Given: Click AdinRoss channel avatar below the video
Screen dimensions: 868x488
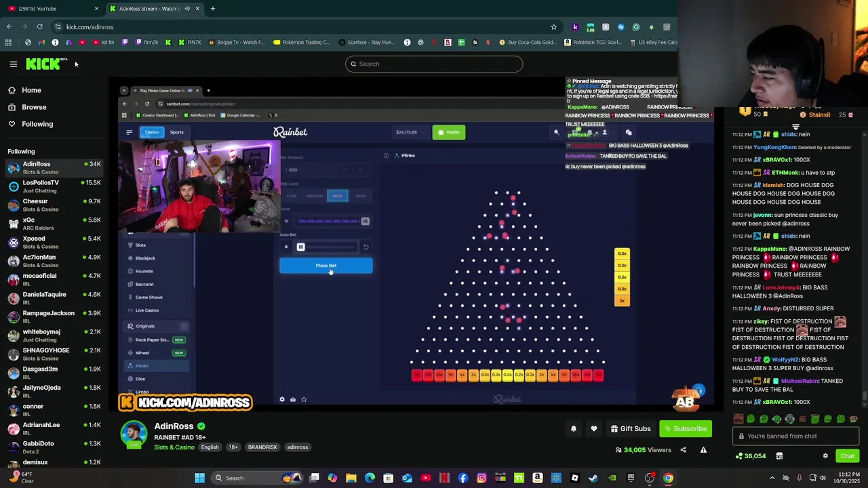Looking at the screenshot, I should (134, 435).
